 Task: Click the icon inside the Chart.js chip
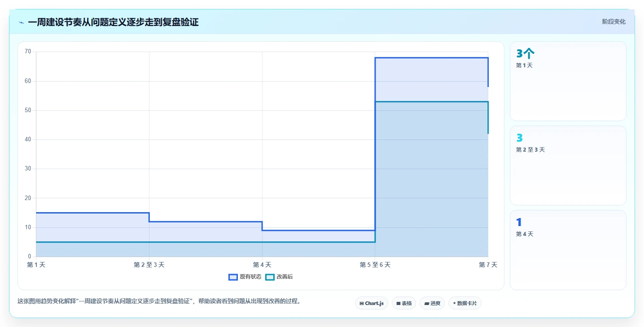pyautogui.click(x=362, y=304)
